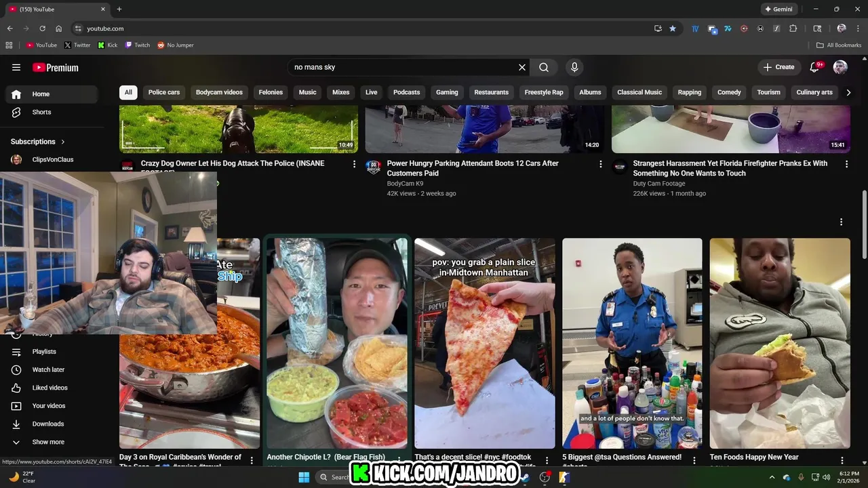The height and width of the screenshot is (488, 868).
Task: Open options for '5 Biggest @tsa Questions' short
Action: click(x=694, y=460)
